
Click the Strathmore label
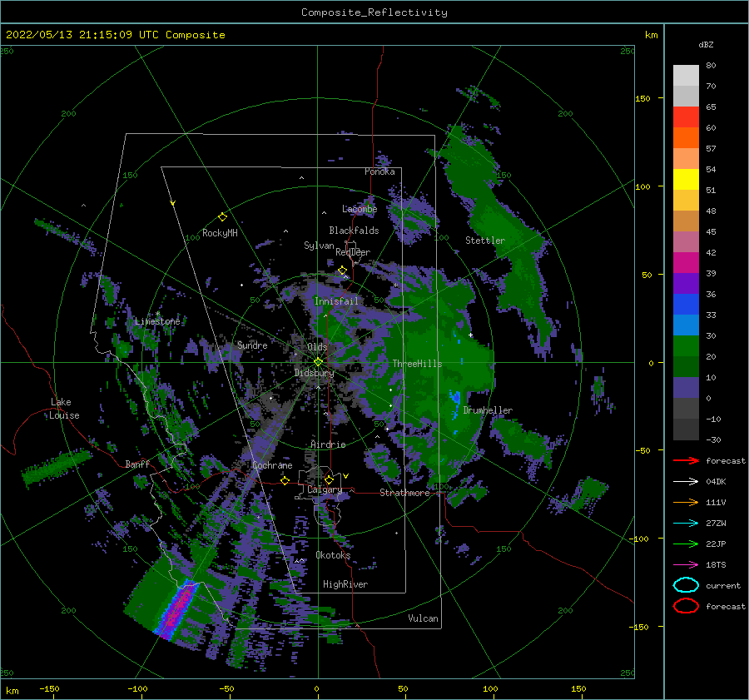pyautogui.click(x=404, y=493)
